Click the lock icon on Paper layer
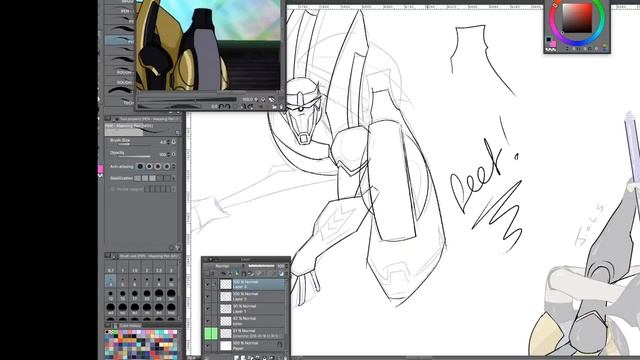The width and height of the screenshot is (640, 360). (x=280, y=345)
